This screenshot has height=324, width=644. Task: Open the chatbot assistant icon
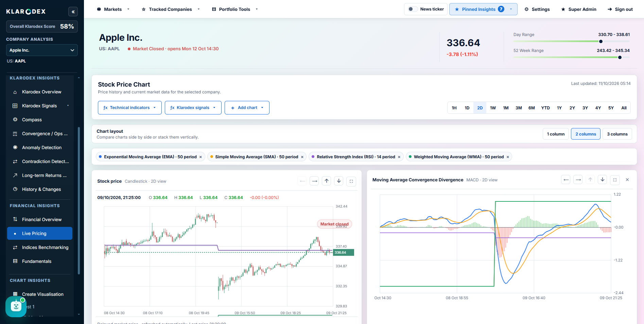tap(16, 307)
